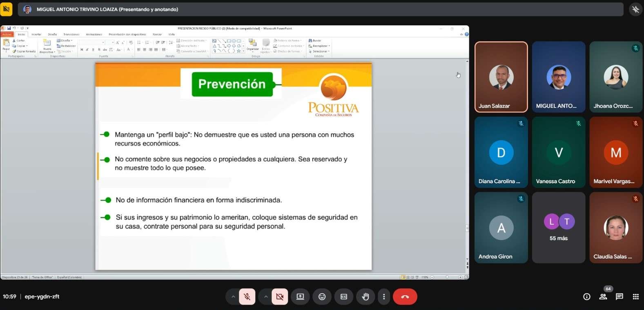Click the present screen icon
Screen dimensions: 644x310
point(300,297)
